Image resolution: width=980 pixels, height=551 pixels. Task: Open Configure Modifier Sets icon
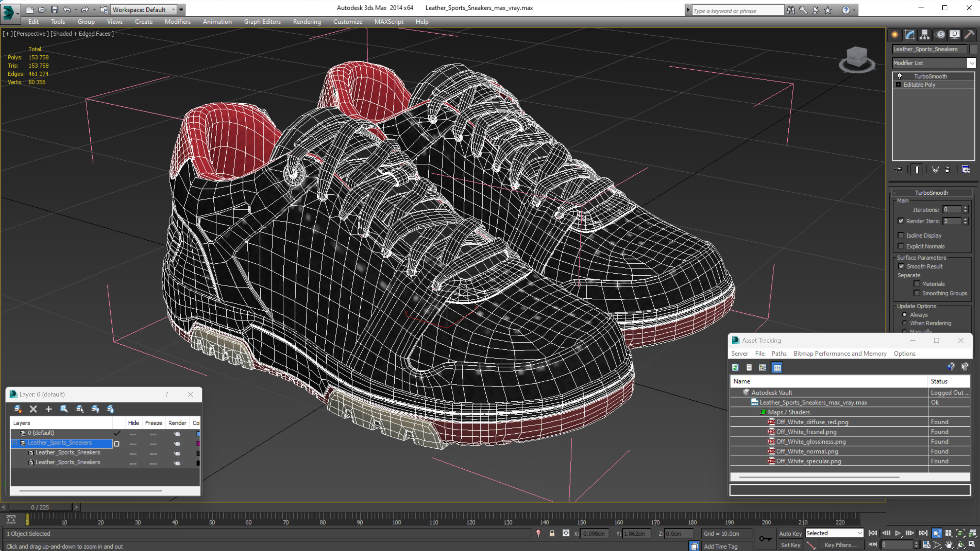(966, 170)
